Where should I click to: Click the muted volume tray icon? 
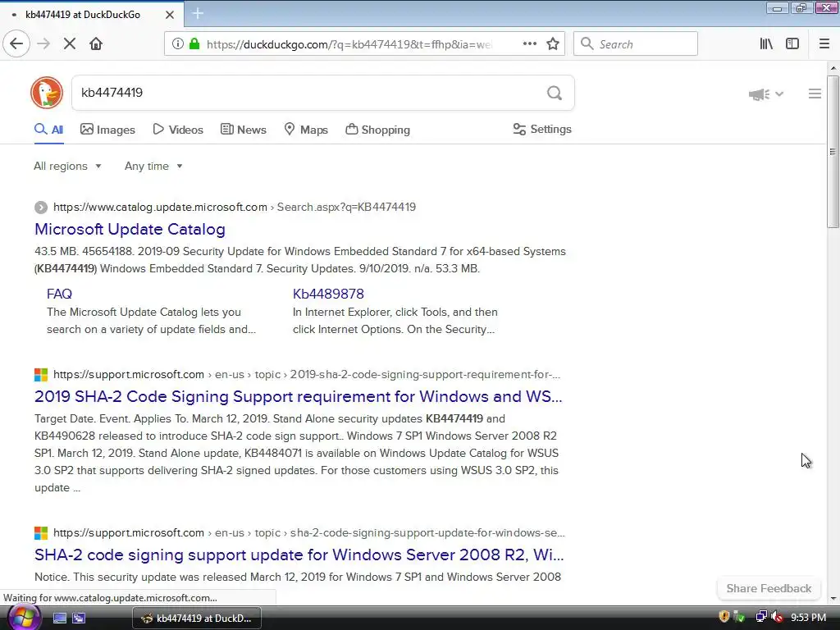[x=778, y=617]
